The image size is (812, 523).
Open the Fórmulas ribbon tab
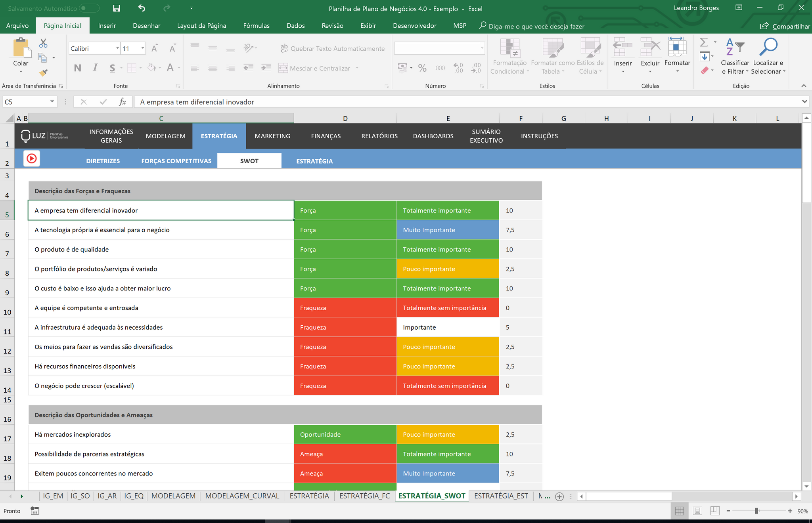256,26
